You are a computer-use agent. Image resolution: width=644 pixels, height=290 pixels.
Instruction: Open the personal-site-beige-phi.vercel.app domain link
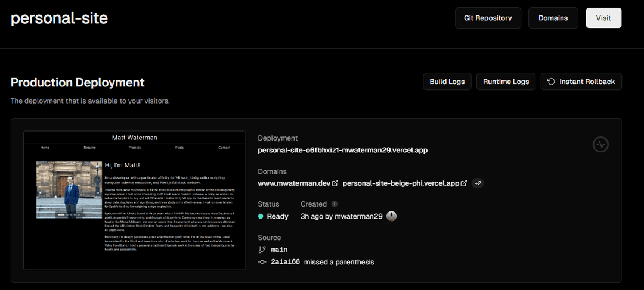tap(401, 183)
